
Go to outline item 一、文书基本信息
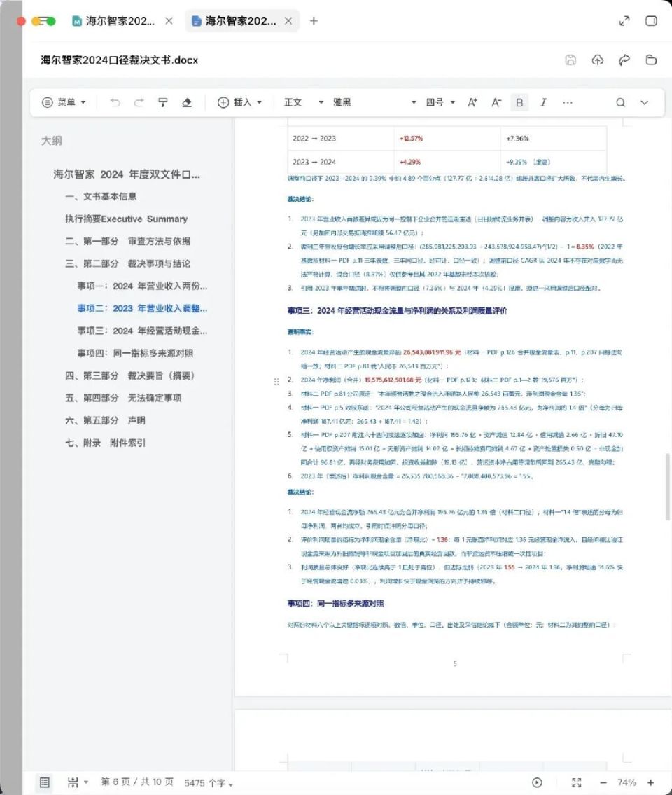[x=101, y=196]
